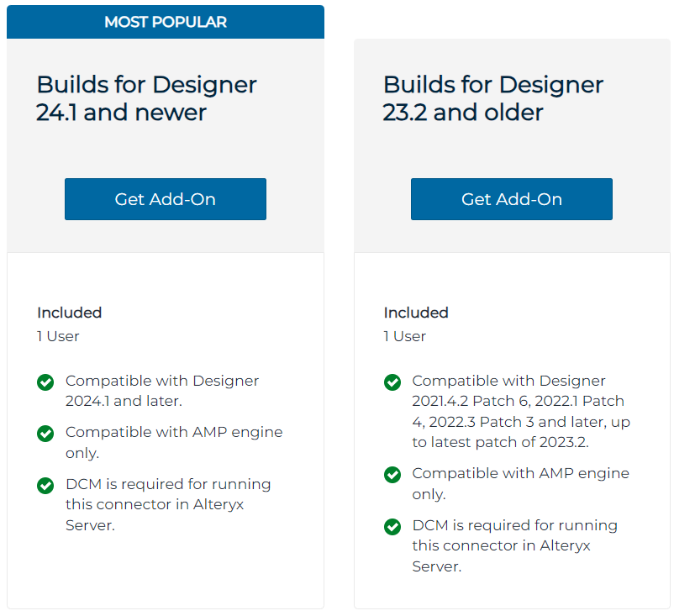This screenshot has height=616, width=674.
Task: Click checkmark beside 'Designer 2024.1 and later'
Action: pos(45,382)
